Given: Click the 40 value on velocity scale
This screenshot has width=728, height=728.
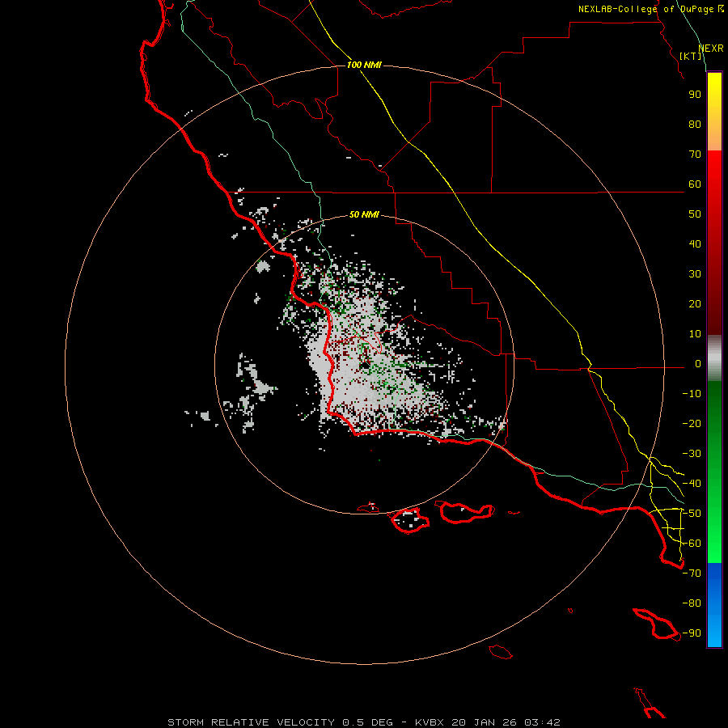Looking at the screenshot, I should point(695,244).
